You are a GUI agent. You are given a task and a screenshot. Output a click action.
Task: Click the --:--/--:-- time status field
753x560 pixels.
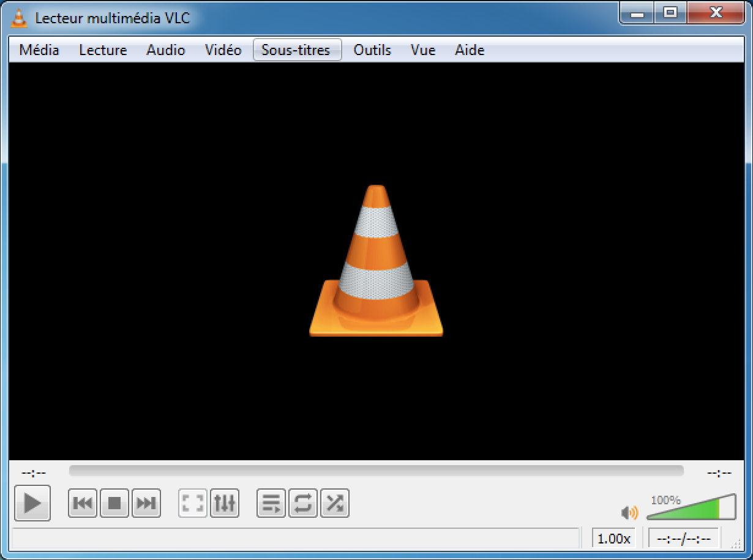click(x=684, y=539)
